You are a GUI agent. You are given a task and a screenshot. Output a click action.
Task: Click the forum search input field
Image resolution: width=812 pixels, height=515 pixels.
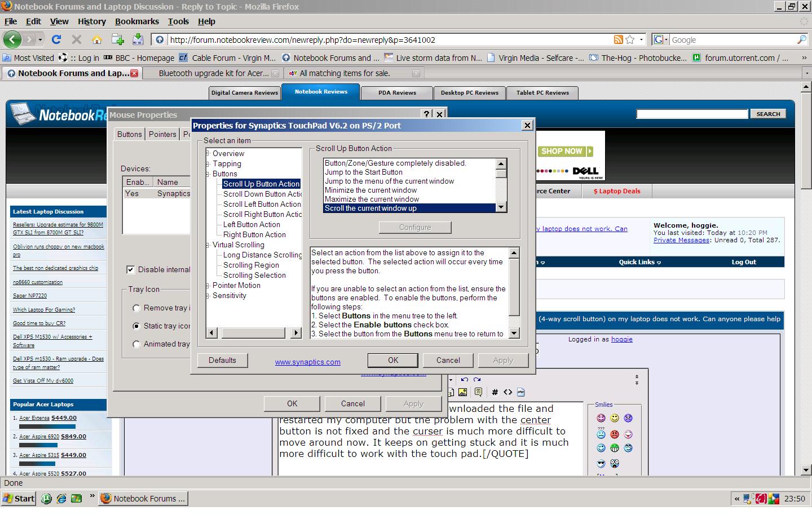692,114
